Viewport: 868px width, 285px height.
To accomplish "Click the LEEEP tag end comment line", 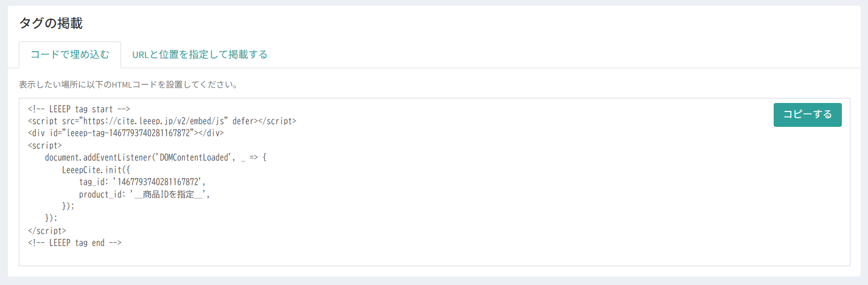I will pyautogui.click(x=75, y=243).
